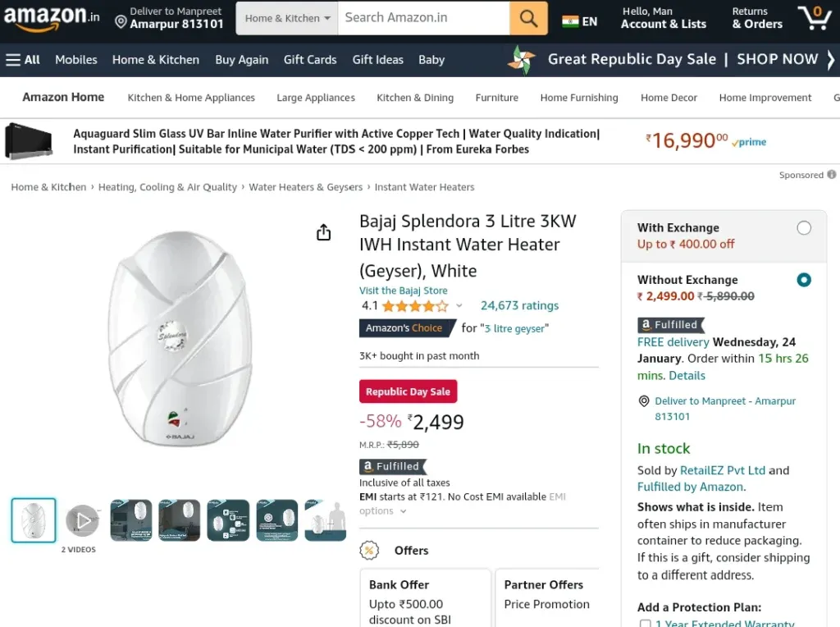The width and height of the screenshot is (840, 627).
Task: Open the Home & Kitchen search category dropdown
Action: click(287, 18)
